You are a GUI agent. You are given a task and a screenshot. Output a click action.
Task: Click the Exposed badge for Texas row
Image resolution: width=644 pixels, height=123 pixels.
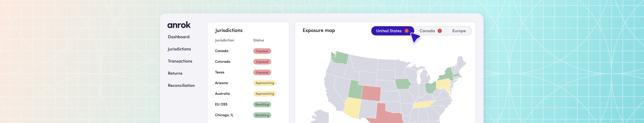pyautogui.click(x=262, y=73)
